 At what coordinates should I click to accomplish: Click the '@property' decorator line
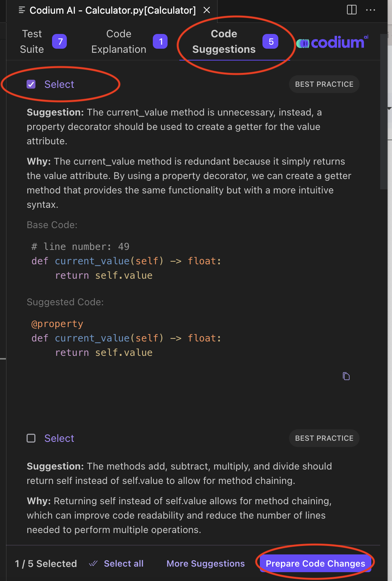pos(57,324)
